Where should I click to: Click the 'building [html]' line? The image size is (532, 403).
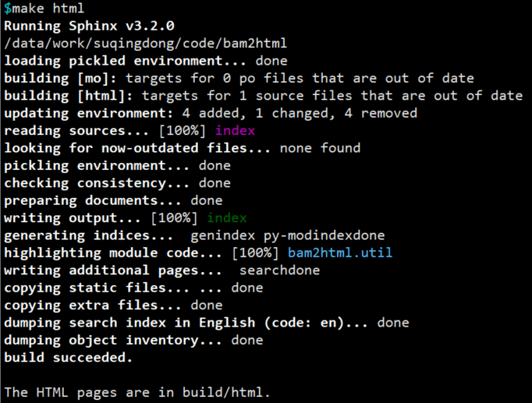coord(264,96)
